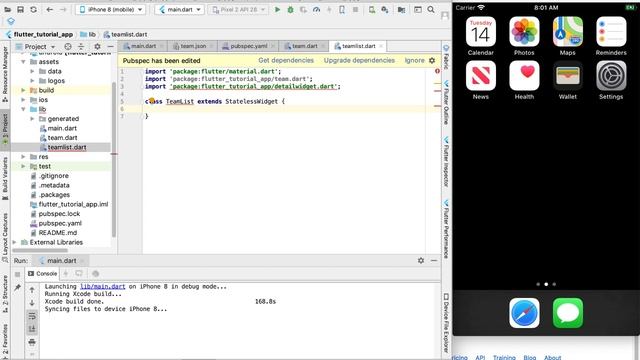Minimize the Run panel with minus icon

click(x=434, y=260)
